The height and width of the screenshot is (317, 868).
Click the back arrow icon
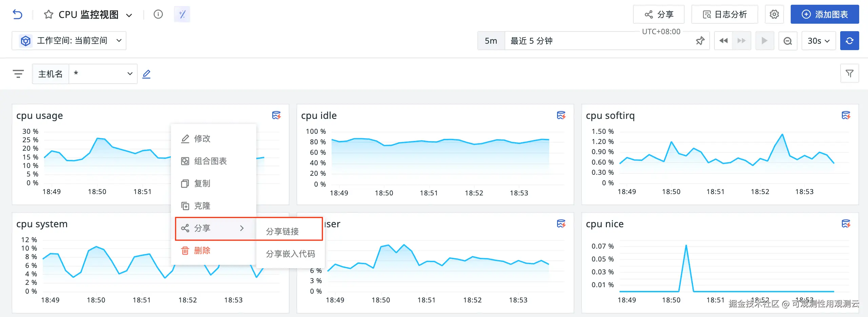pos(18,15)
